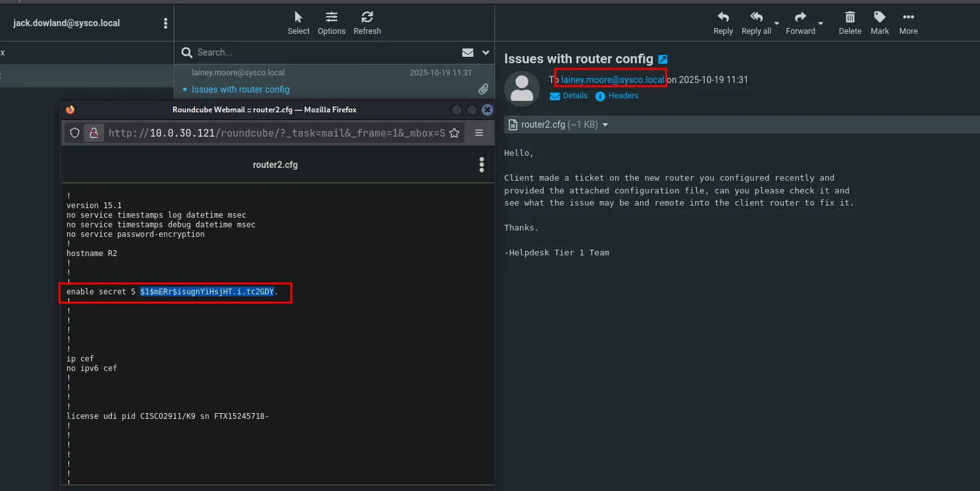Expand the search options chevron

(x=486, y=52)
